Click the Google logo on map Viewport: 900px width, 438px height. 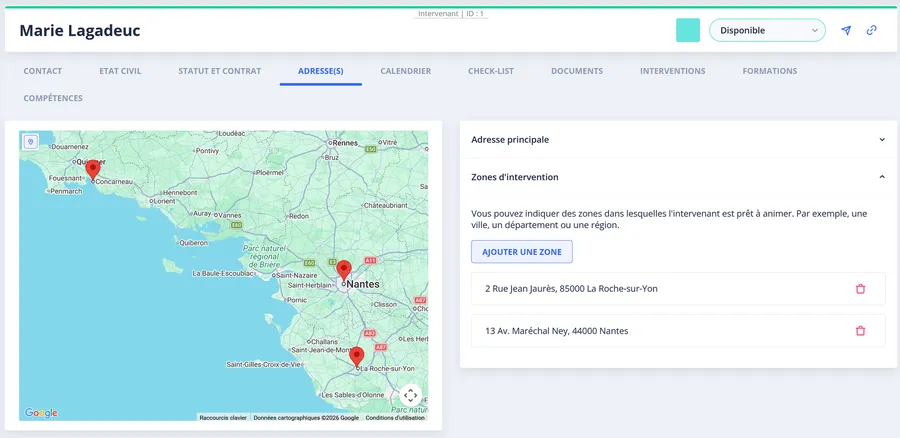pyautogui.click(x=41, y=413)
